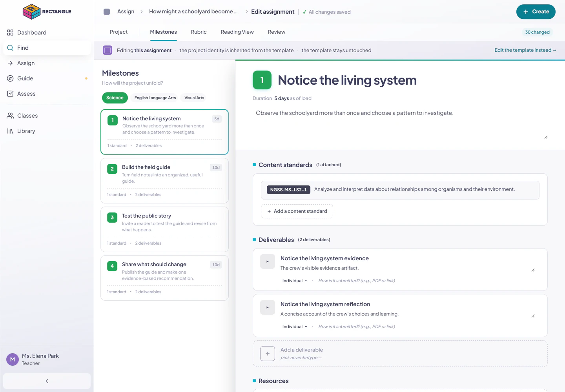The height and width of the screenshot is (392, 565).
Task: Click the Assign breadcrumb
Action: (x=126, y=12)
